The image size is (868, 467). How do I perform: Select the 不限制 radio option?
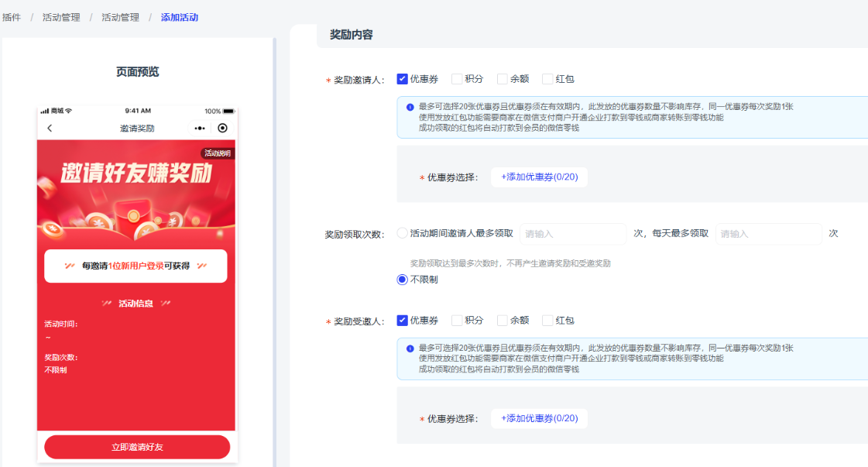coord(403,280)
